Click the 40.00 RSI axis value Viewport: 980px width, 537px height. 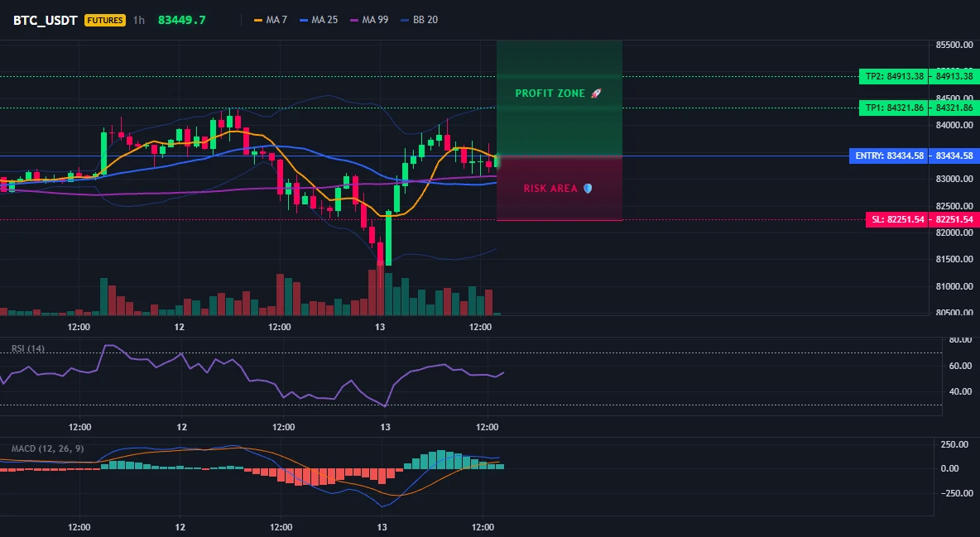[960, 391]
